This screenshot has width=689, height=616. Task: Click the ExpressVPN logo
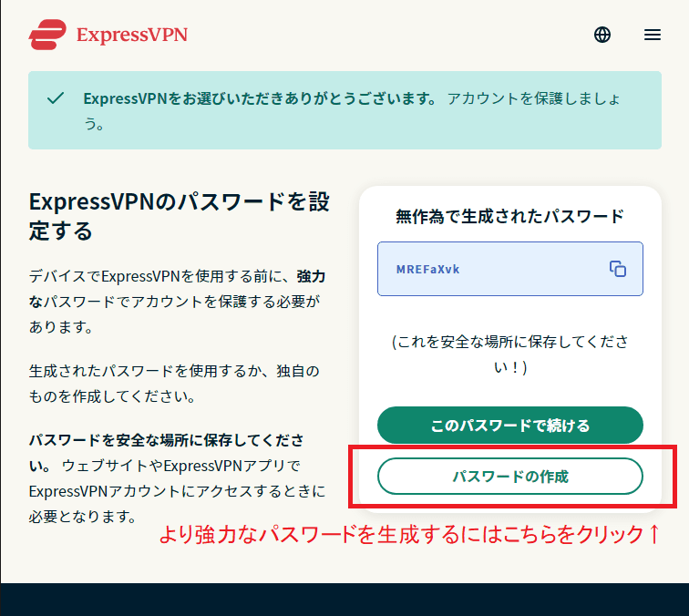coord(108,35)
